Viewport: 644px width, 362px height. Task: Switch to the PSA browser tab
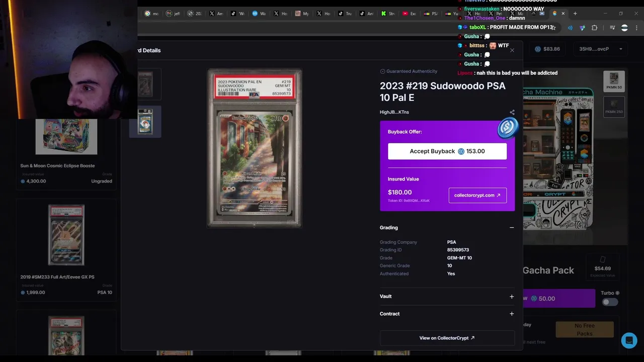(x=431, y=14)
